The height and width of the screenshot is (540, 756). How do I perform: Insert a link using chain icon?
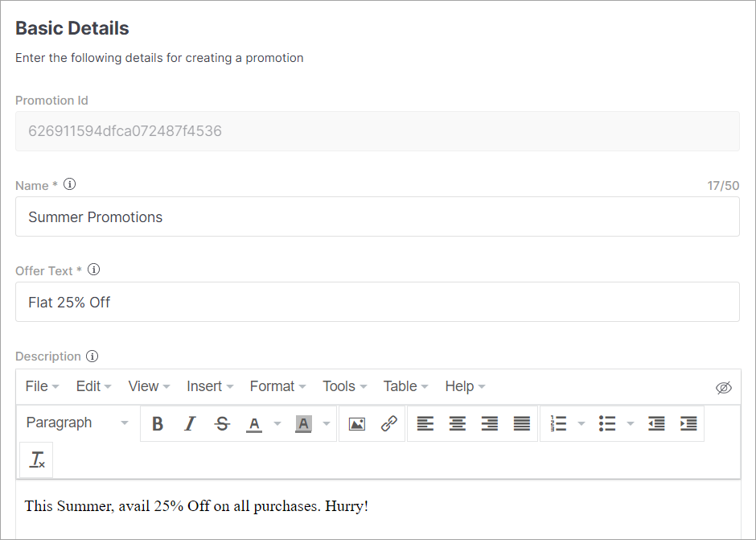(x=389, y=423)
